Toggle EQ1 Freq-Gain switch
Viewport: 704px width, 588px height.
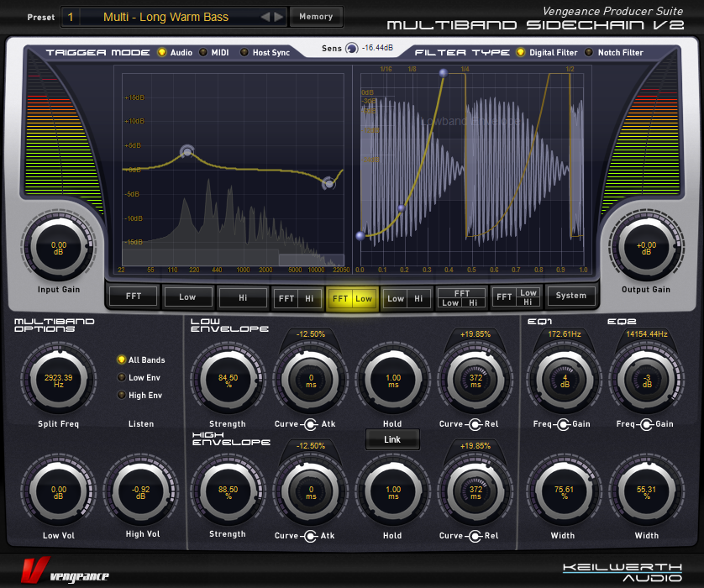pyautogui.click(x=563, y=423)
